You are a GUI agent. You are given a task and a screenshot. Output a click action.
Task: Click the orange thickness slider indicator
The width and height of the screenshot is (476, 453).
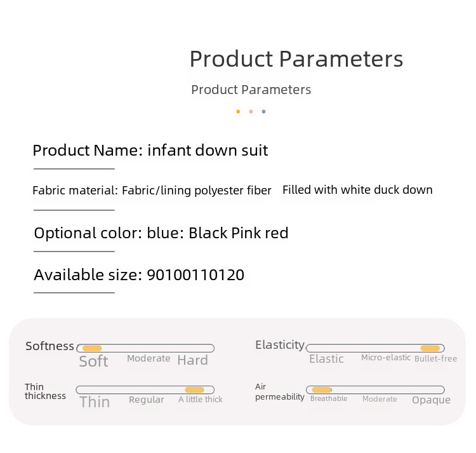(x=194, y=389)
